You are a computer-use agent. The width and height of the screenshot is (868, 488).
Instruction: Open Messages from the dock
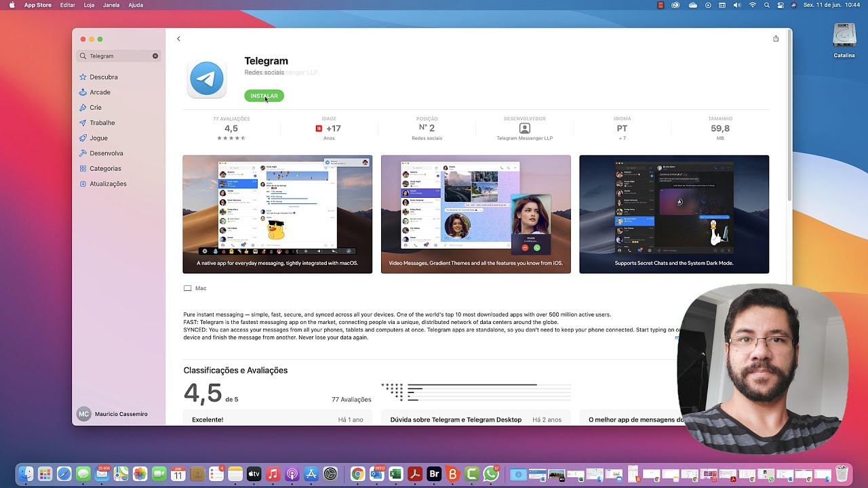(x=83, y=474)
